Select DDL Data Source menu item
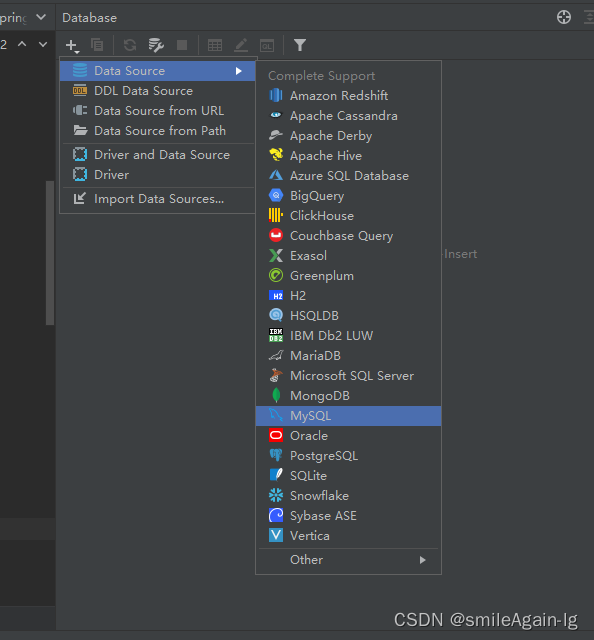 [158, 91]
